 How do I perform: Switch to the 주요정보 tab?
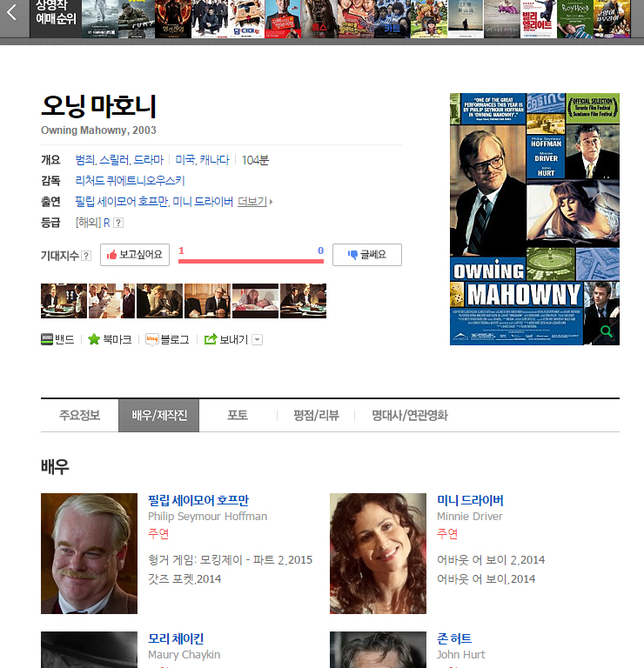pyautogui.click(x=79, y=415)
